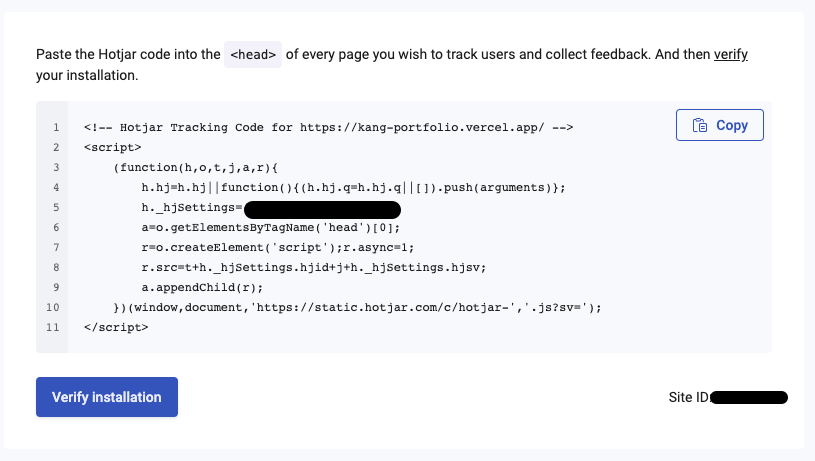Click line number 11 in gutter
Image resolution: width=815 pixels, height=461 pixels.
[52, 327]
